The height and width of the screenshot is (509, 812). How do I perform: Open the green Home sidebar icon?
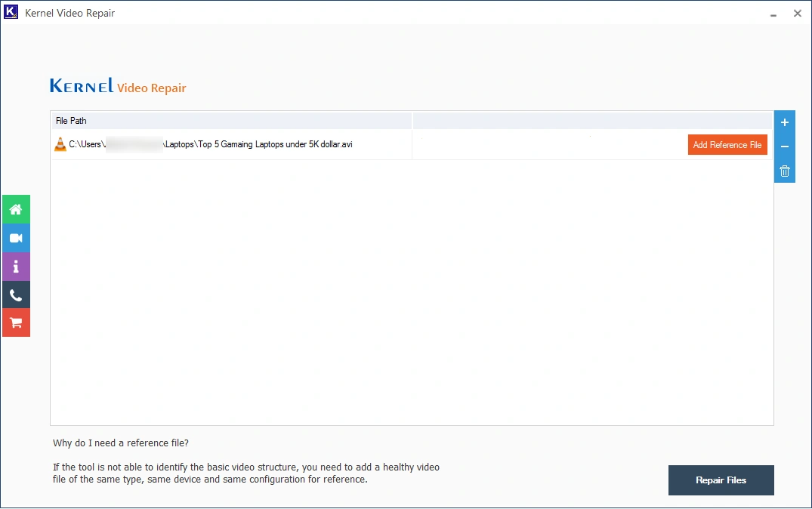click(16, 209)
